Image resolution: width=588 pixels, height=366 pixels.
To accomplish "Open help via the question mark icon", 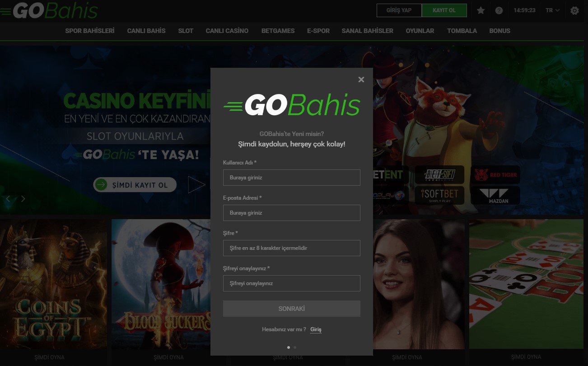I will 499,10.
